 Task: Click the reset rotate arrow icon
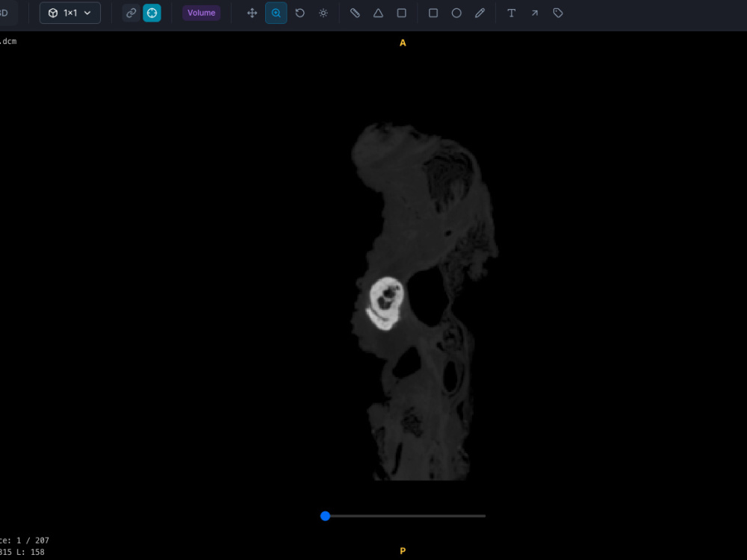tap(300, 13)
